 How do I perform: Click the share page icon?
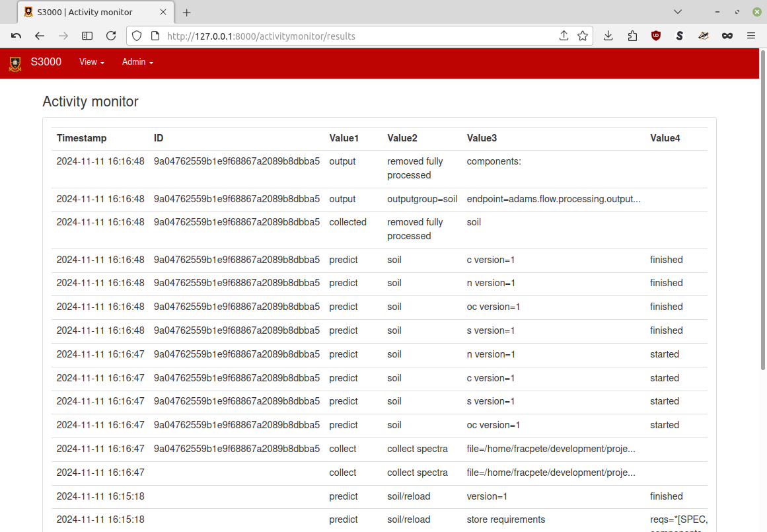pos(564,36)
